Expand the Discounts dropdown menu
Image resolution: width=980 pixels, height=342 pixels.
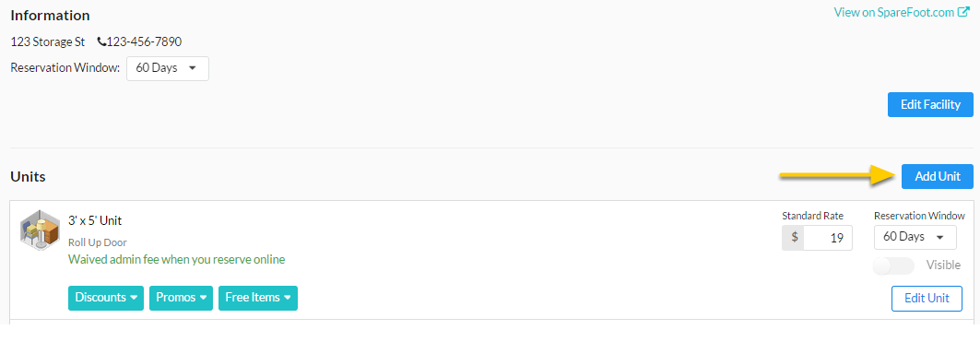click(106, 298)
